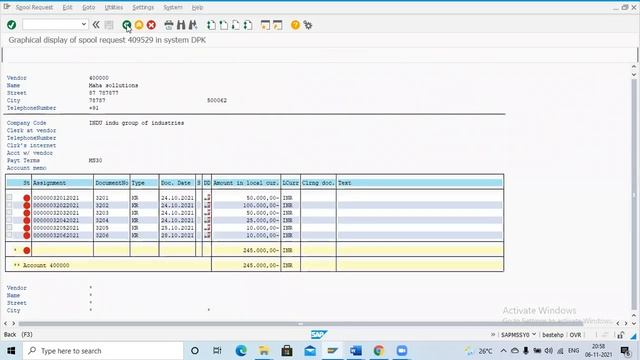
Task: Open Customize Local Layout gear icon
Action: (308, 25)
